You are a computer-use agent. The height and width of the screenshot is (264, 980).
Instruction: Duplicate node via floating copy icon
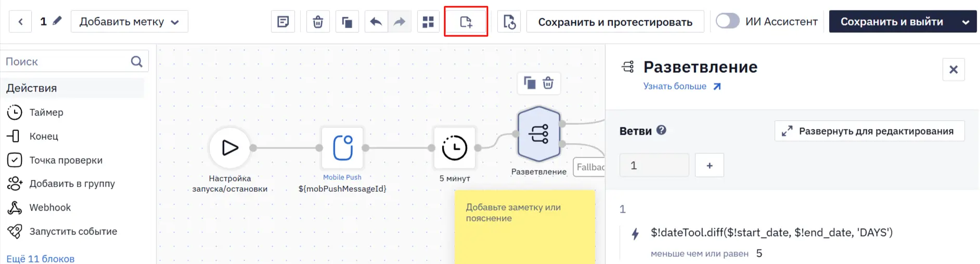(530, 83)
